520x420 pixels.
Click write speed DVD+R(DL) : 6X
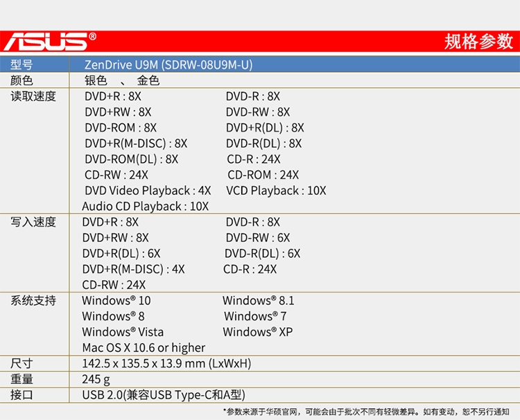(121, 253)
